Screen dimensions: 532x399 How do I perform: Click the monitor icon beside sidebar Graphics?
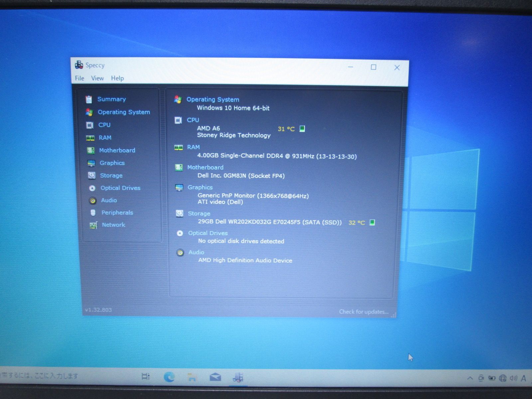(91, 163)
